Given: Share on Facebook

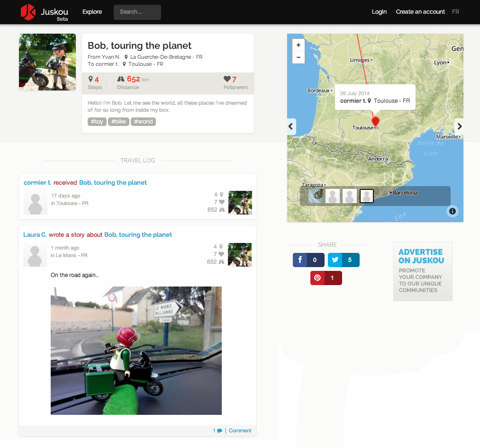Looking at the screenshot, I should click(308, 260).
